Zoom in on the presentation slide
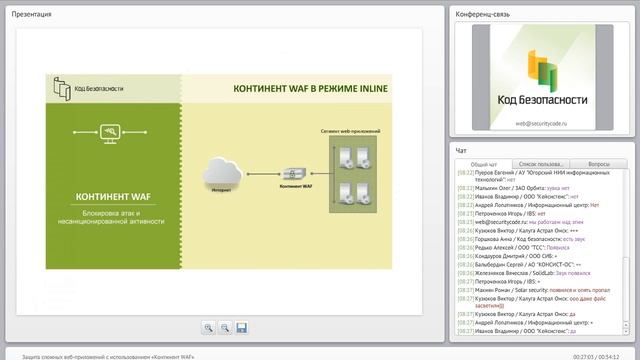 (208, 328)
